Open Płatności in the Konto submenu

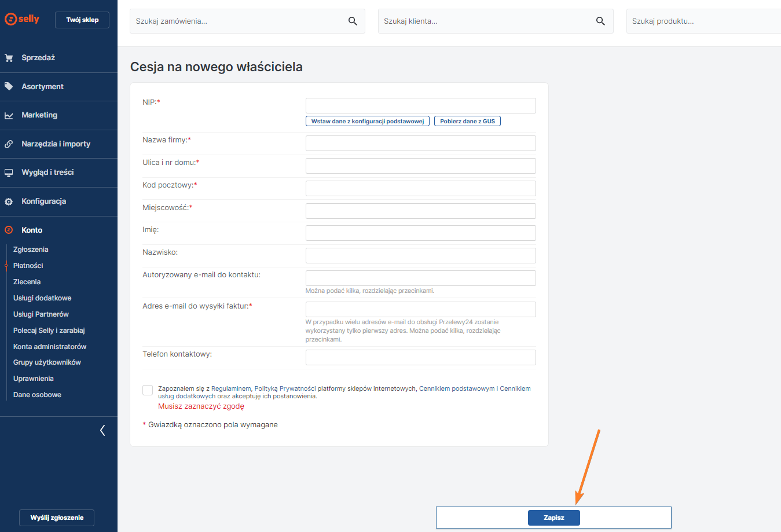click(28, 266)
